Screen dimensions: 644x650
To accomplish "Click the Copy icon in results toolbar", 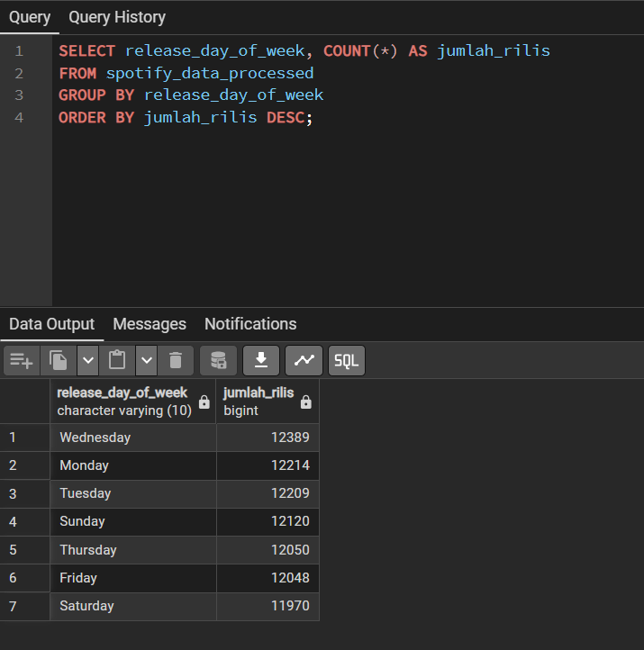I will pos(58,360).
